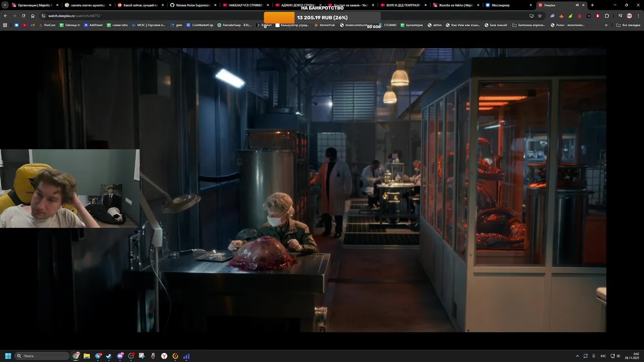Open Steam from the taskbar
The image size is (644, 362).
point(108,356)
